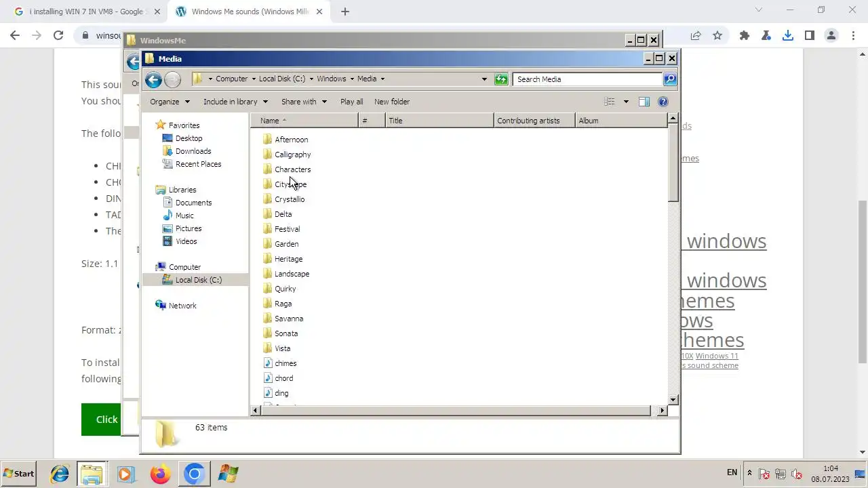Open the Music library
Viewport: 868px width, 488px height.
point(184,216)
